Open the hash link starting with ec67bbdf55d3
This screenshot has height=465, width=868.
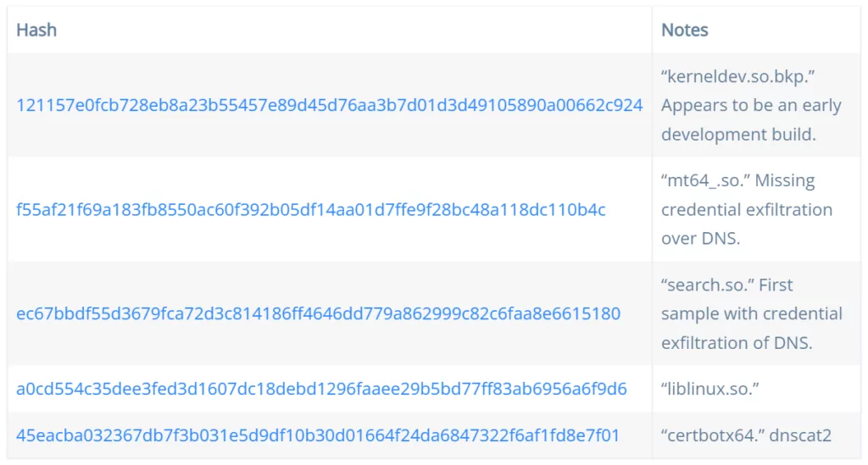[319, 313]
